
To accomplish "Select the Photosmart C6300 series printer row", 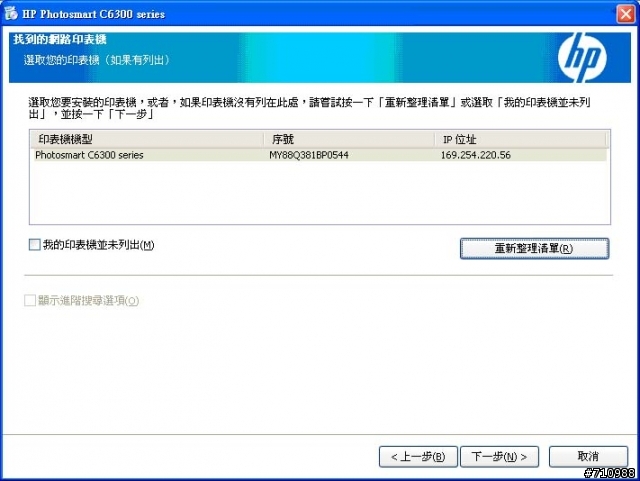I will [320, 155].
